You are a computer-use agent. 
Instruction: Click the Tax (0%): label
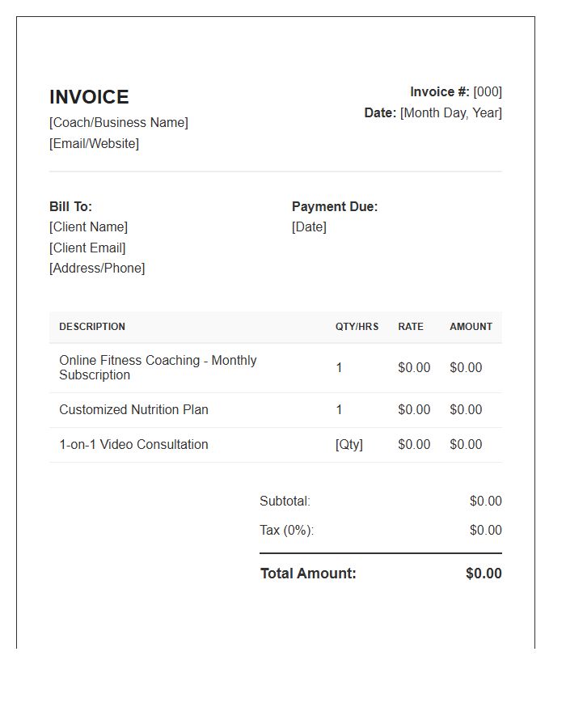pos(287,530)
